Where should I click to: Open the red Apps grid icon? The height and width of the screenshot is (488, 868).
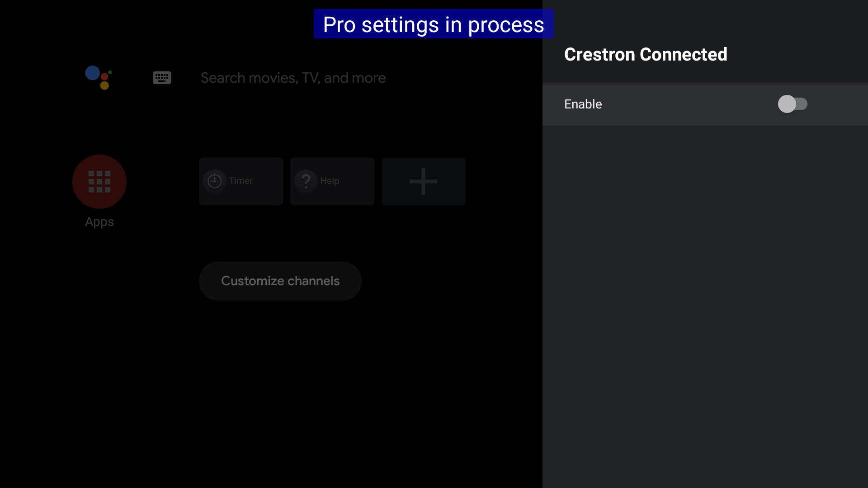(99, 182)
